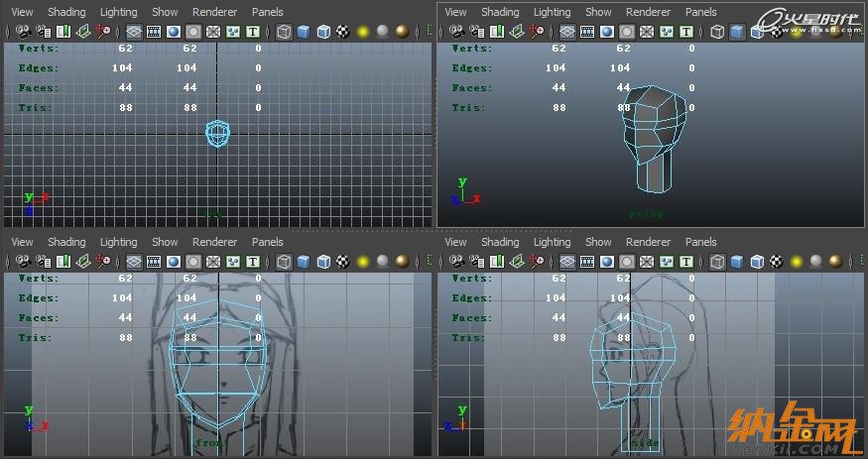This screenshot has height=459, width=868.
Task: Toggle Field Chart in top panel toolbar
Action: click(x=213, y=32)
